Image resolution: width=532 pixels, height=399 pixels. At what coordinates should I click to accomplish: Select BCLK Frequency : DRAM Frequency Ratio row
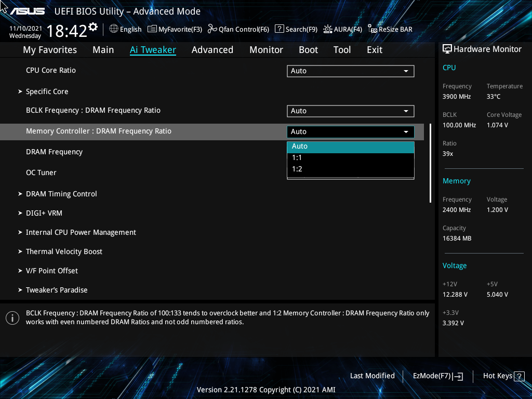(94, 110)
